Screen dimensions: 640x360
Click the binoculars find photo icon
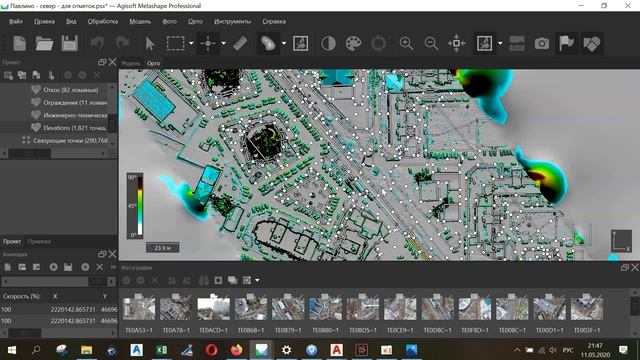pos(204,280)
